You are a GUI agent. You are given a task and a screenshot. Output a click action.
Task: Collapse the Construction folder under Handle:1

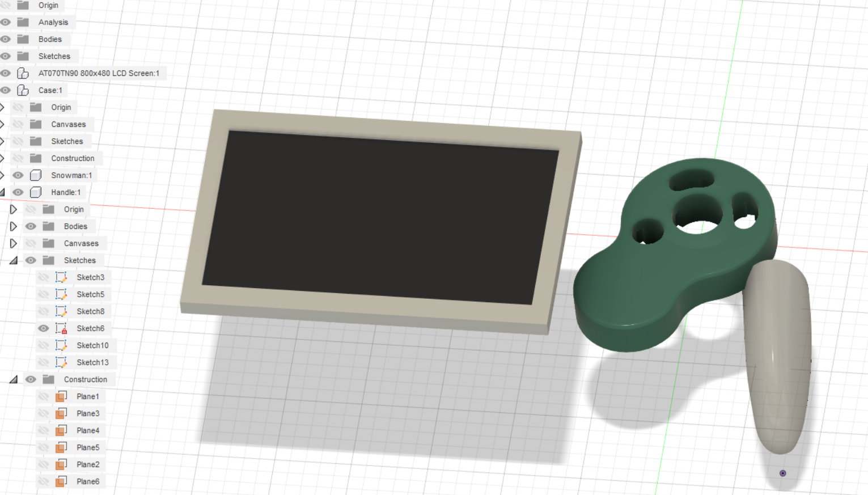(x=13, y=379)
